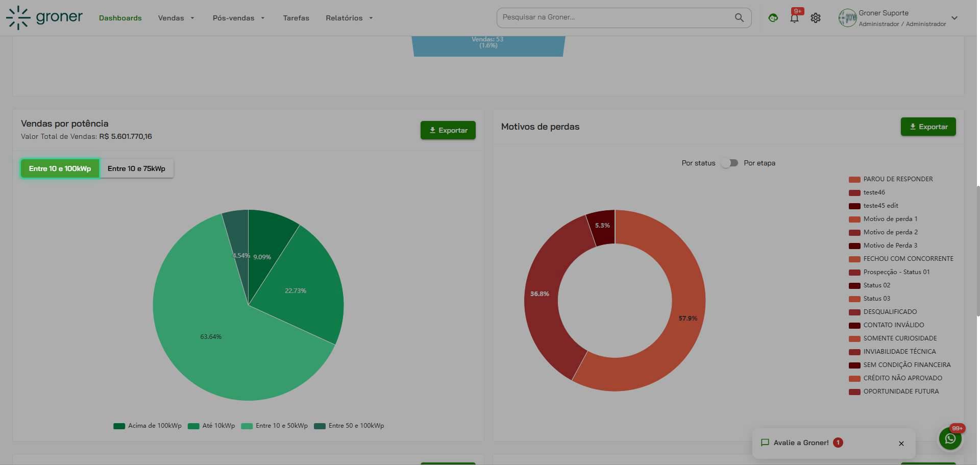Toggle SOMENTE CURIOSIDADE legend entry
The image size is (980, 465).
[x=893, y=338]
